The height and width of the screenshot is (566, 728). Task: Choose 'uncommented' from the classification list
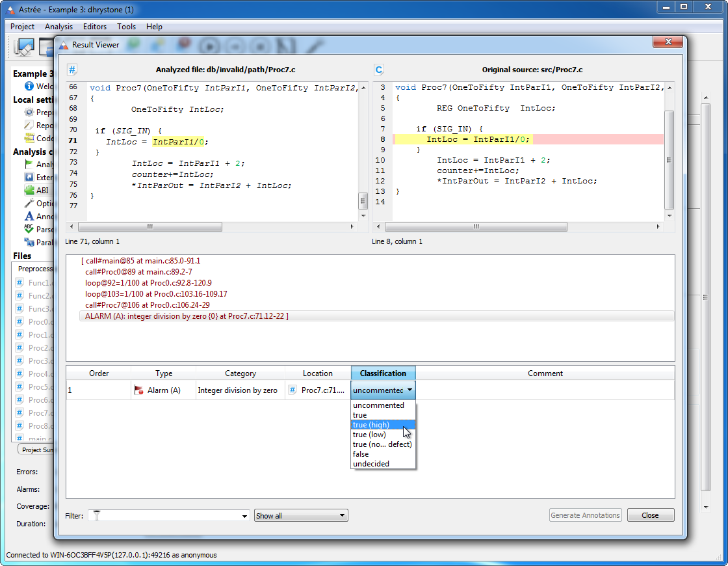(383, 405)
